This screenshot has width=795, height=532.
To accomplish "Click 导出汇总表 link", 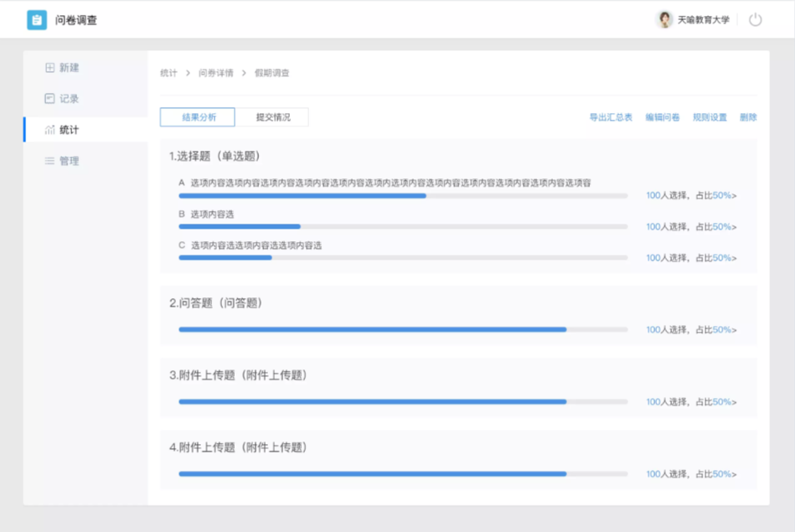I will (x=611, y=118).
